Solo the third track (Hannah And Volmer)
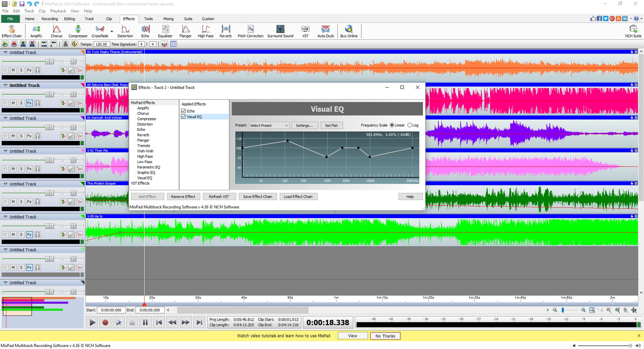This screenshot has height=349, width=644. (x=21, y=136)
